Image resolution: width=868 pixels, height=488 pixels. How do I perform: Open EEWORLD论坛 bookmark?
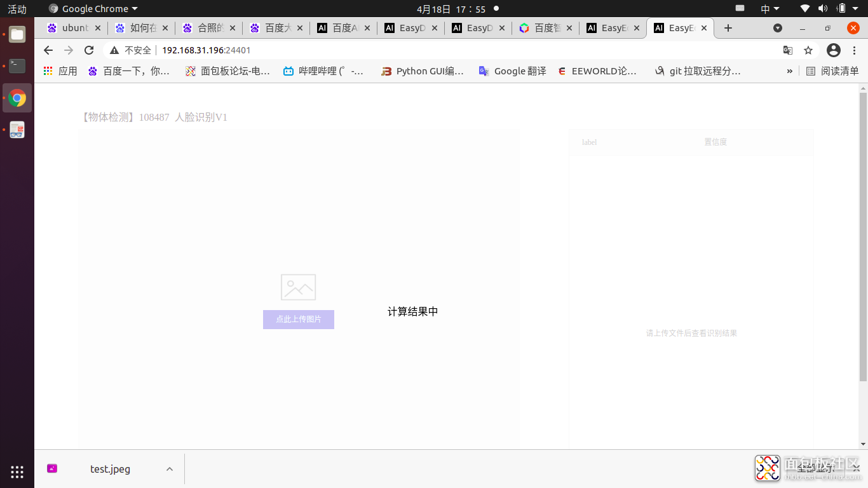[597, 71]
